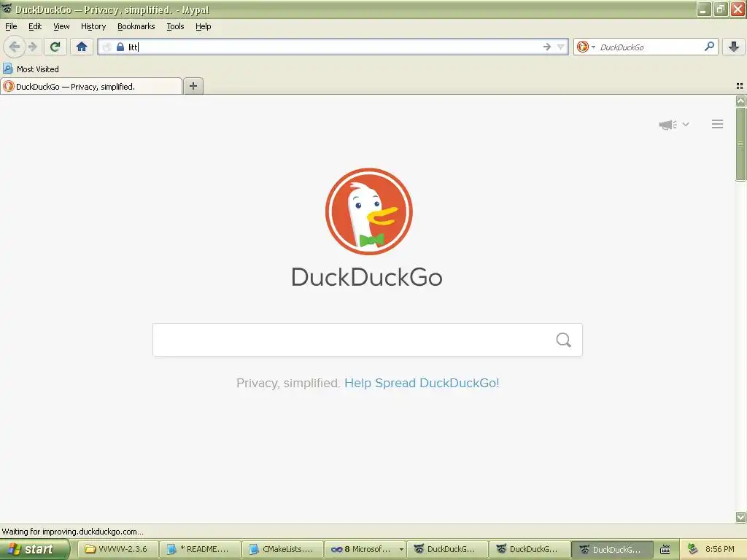The width and height of the screenshot is (747, 560).
Task: Restore down the Mypal browser window
Action: (x=721, y=9)
